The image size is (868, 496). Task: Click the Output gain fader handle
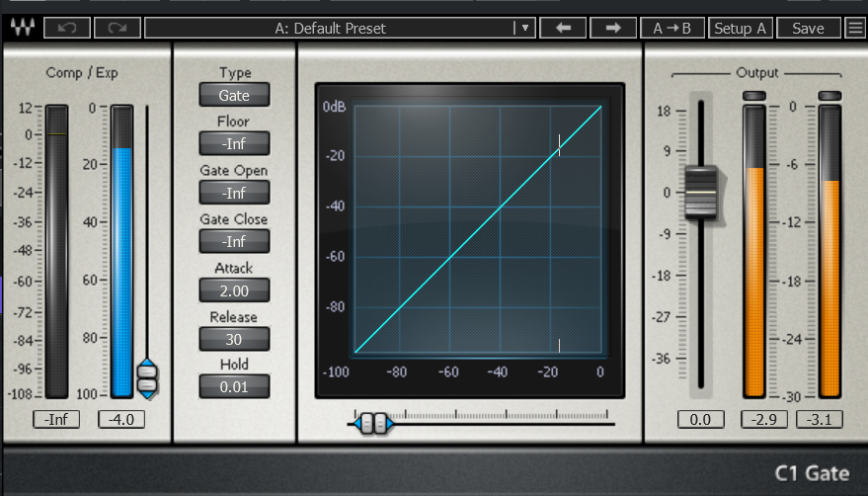pos(700,192)
